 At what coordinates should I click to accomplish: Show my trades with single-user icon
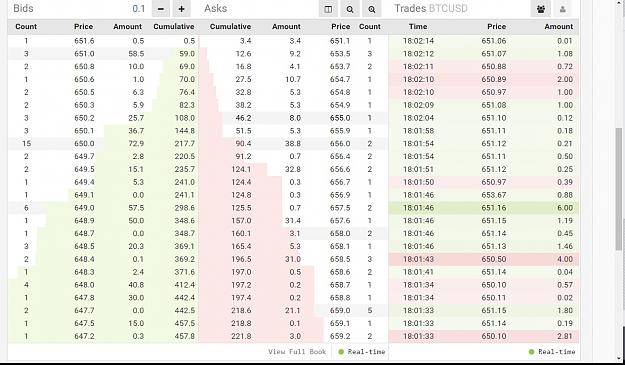pos(563,9)
